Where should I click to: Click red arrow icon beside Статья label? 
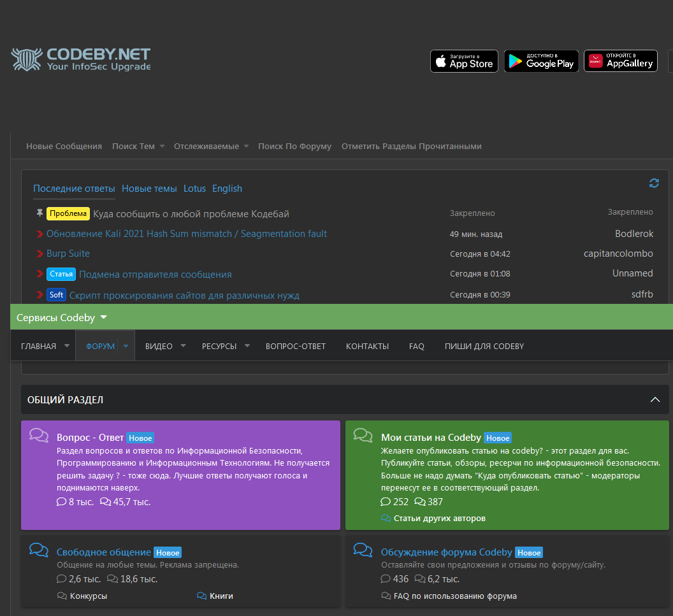tap(40, 273)
